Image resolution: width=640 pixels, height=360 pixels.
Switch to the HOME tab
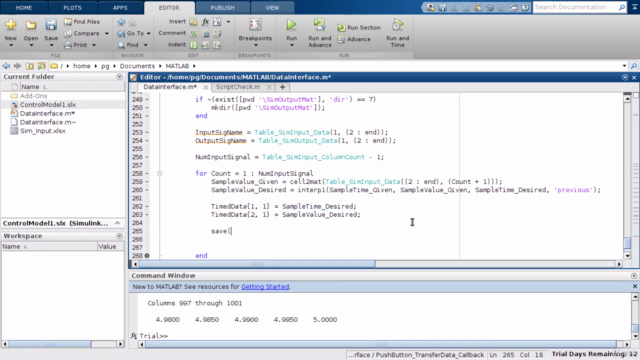point(24,8)
